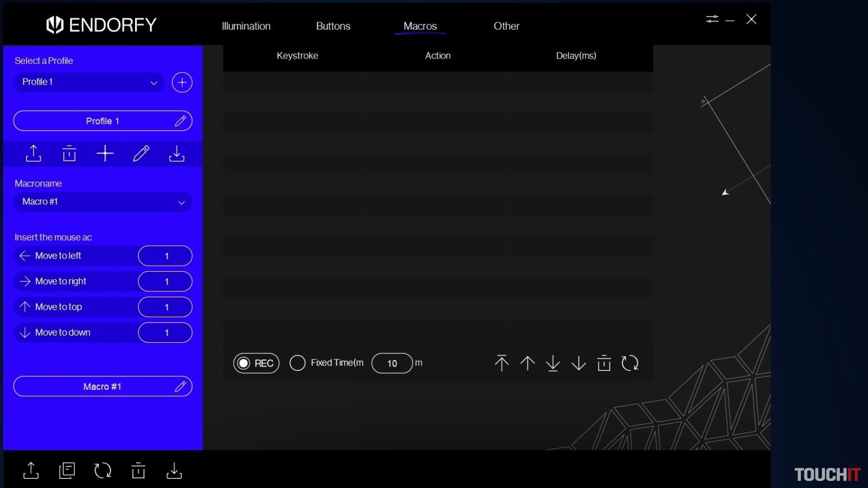This screenshot has height=488, width=868.
Task: Click the delete macro trash icon in sidebar
Action: 69,154
